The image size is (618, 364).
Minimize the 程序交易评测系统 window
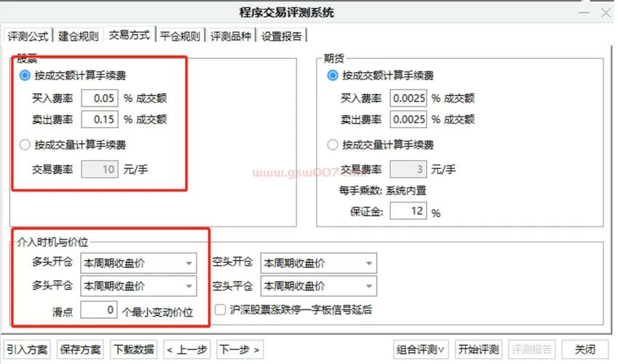(584, 13)
